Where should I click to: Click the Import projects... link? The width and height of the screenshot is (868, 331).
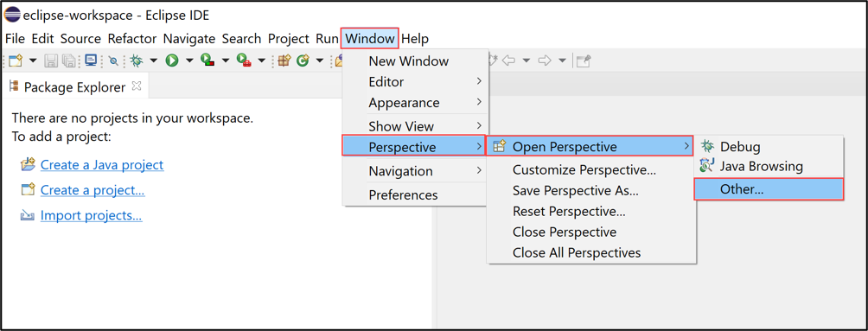92,215
